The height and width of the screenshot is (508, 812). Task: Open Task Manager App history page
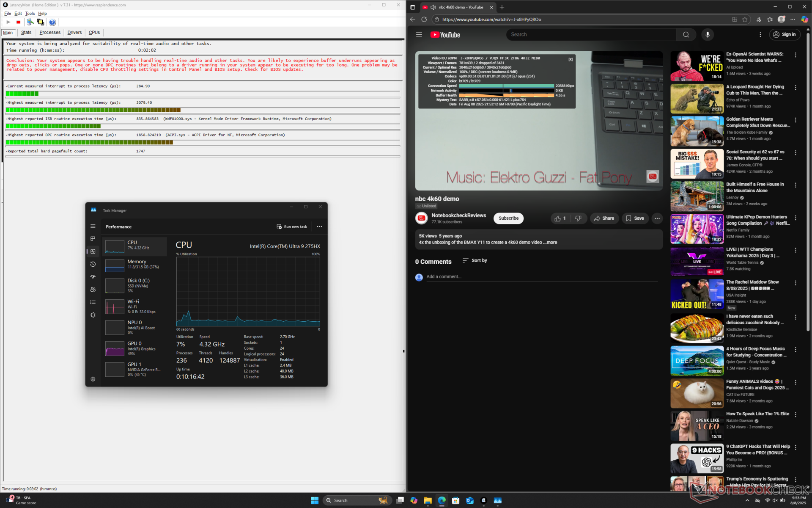[93, 264]
